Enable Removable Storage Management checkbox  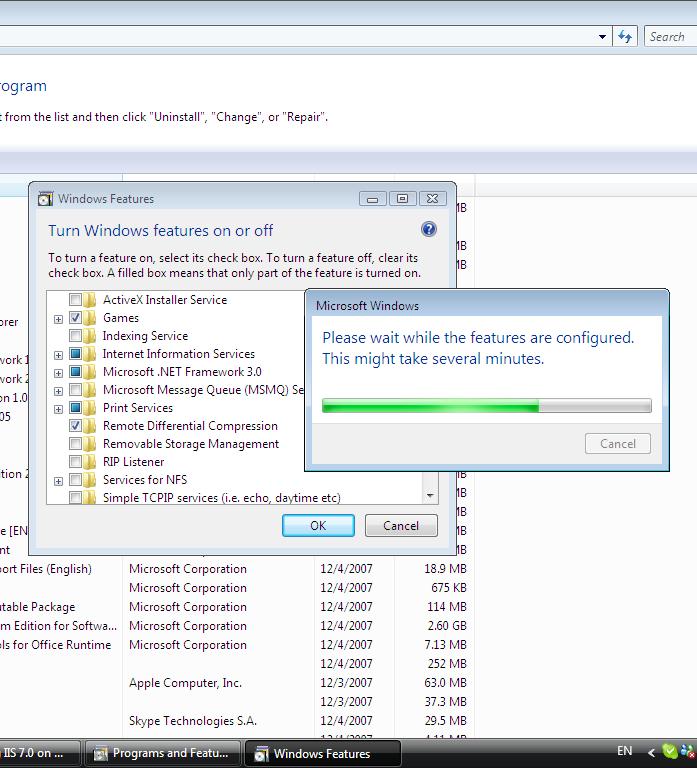[x=75, y=443]
